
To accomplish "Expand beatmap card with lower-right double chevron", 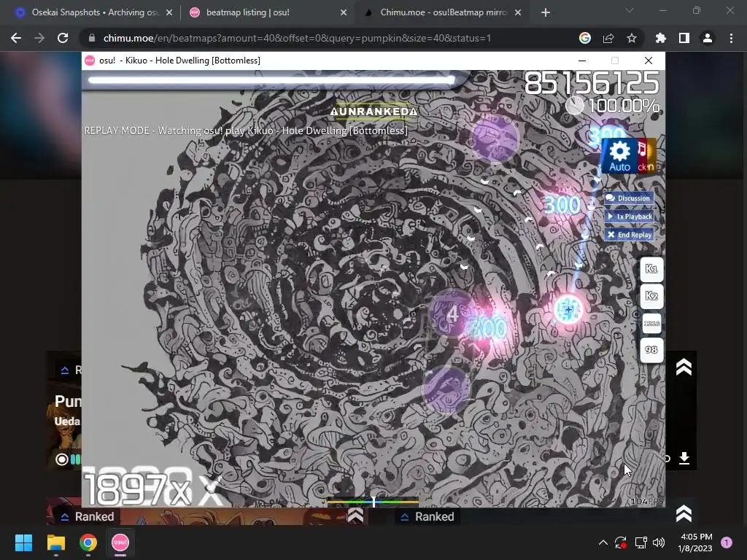I will point(684,513).
